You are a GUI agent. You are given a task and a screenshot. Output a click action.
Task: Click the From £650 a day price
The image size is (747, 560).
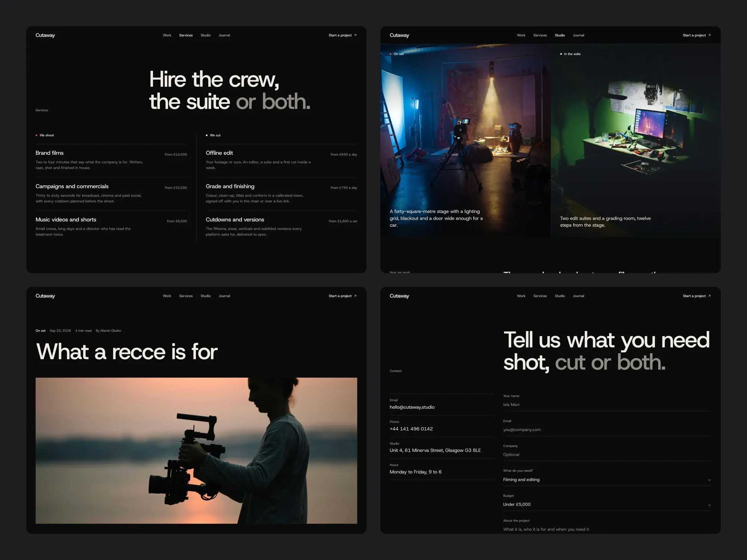click(344, 154)
